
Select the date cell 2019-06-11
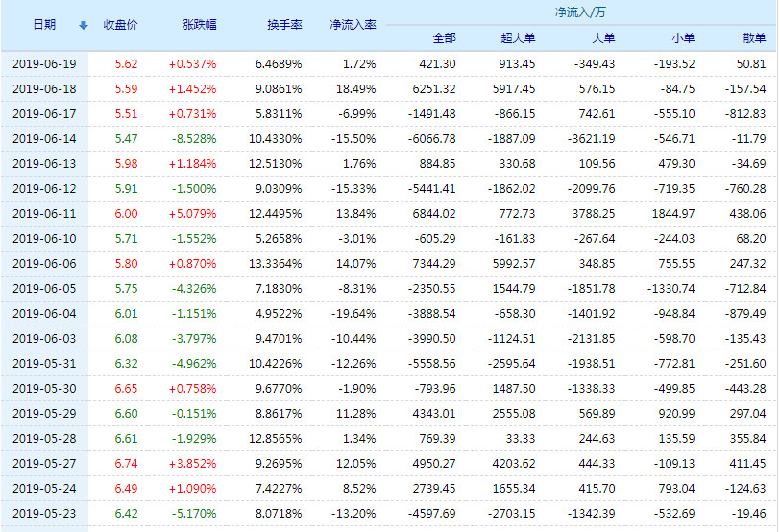(44, 214)
